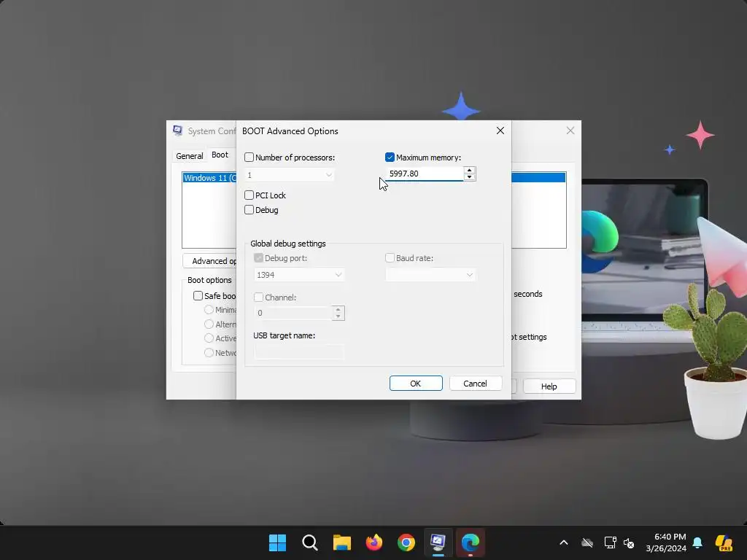
Task: Select Active Directory repair radio button
Action: (x=209, y=338)
